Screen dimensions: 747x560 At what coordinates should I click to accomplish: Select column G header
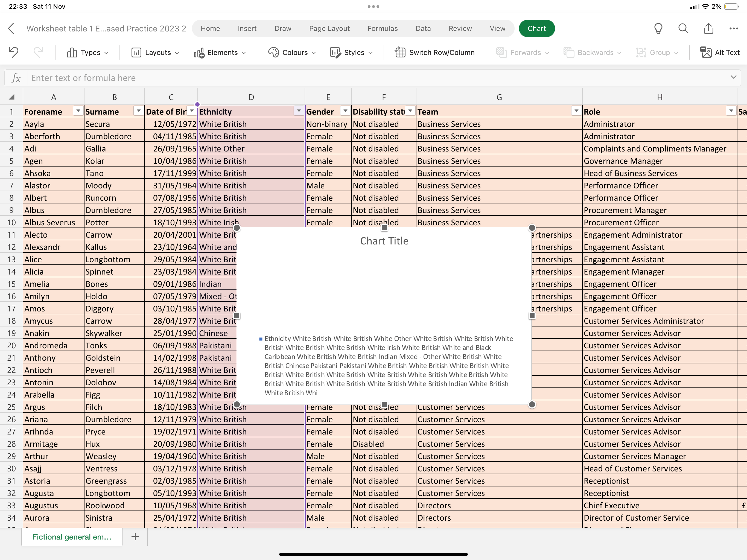pyautogui.click(x=499, y=97)
